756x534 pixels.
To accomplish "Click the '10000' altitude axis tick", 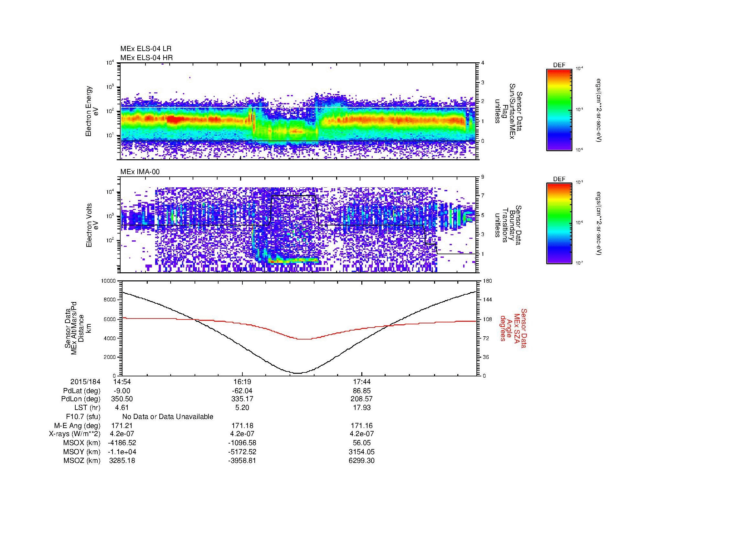I will pos(109,281).
